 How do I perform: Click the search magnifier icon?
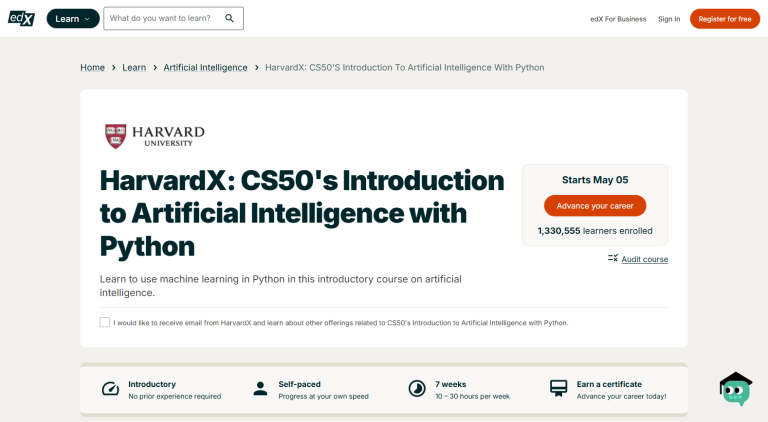(x=229, y=19)
